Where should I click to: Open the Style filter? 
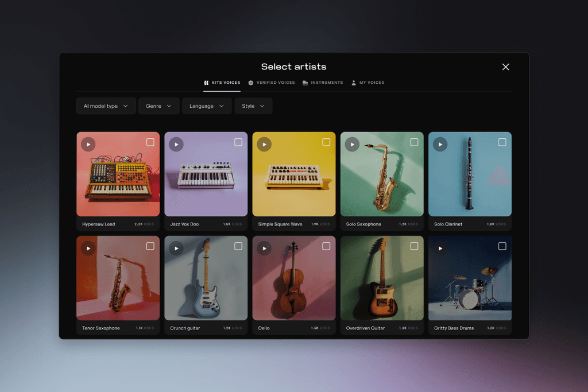click(x=253, y=106)
